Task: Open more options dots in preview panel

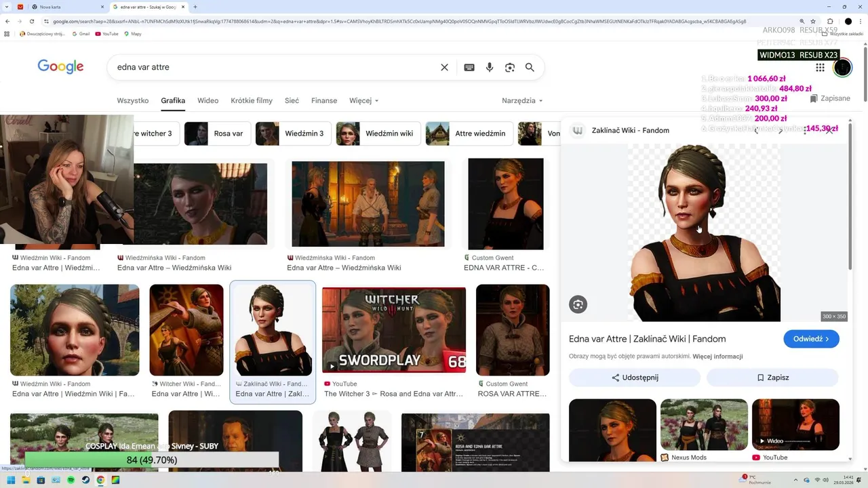Action: pos(805,131)
